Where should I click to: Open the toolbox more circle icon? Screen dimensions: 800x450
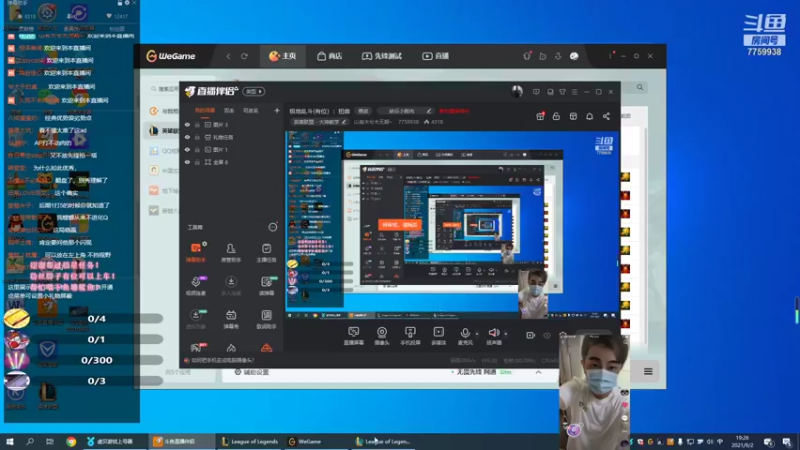[273, 227]
